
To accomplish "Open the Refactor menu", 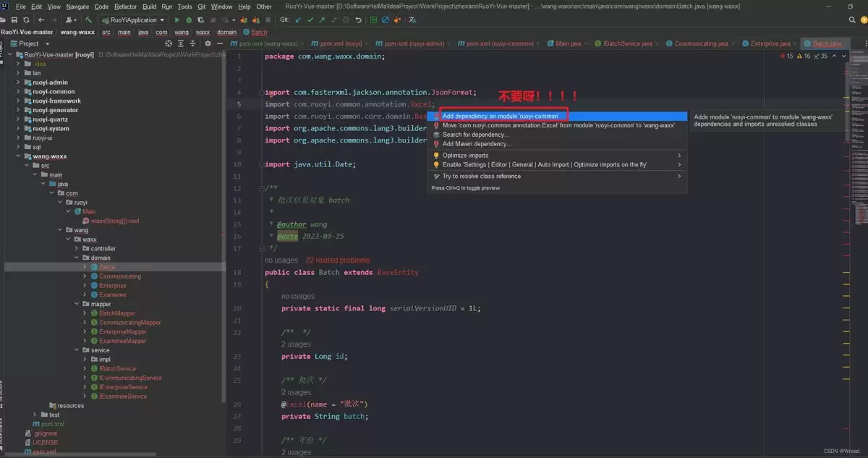I will click(126, 7).
